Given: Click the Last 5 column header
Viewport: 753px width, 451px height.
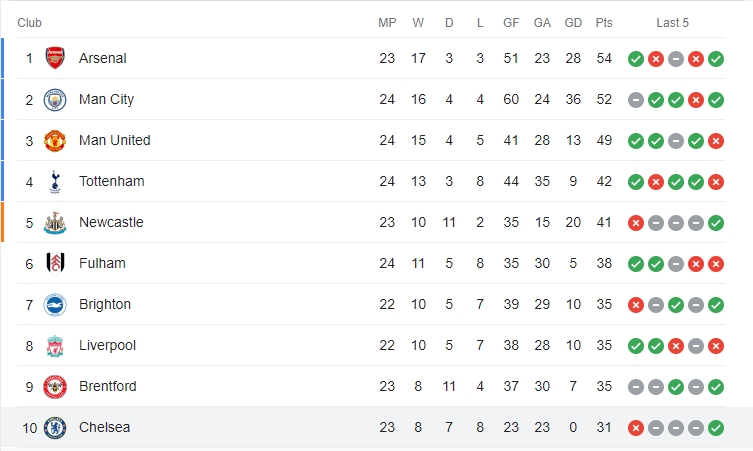Looking at the screenshot, I should pos(672,23).
